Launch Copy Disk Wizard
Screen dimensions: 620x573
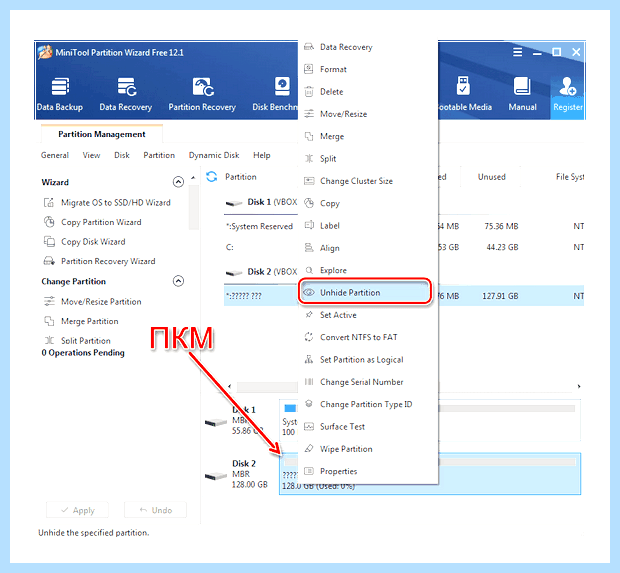(85, 242)
